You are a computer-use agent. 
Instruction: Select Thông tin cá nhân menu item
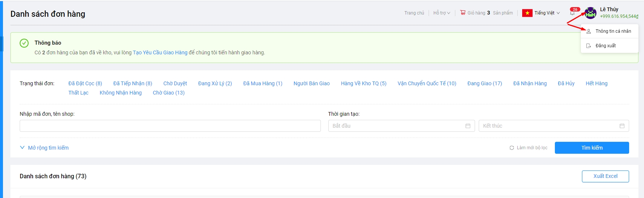point(613,31)
